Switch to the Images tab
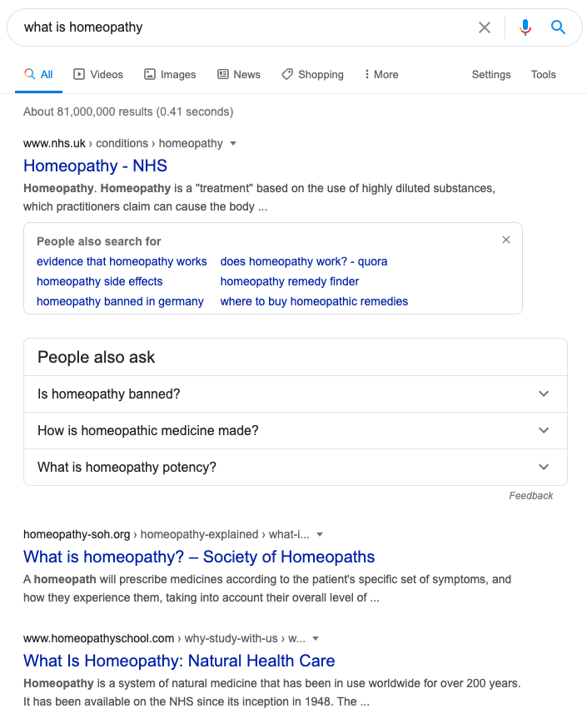Image resolution: width=587 pixels, height=728 pixels. (170, 74)
